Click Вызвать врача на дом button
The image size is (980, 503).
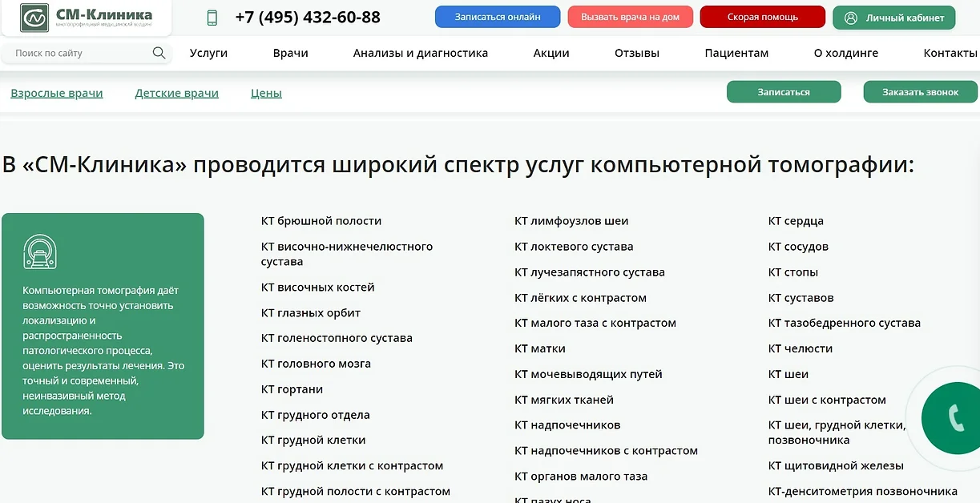631,17
